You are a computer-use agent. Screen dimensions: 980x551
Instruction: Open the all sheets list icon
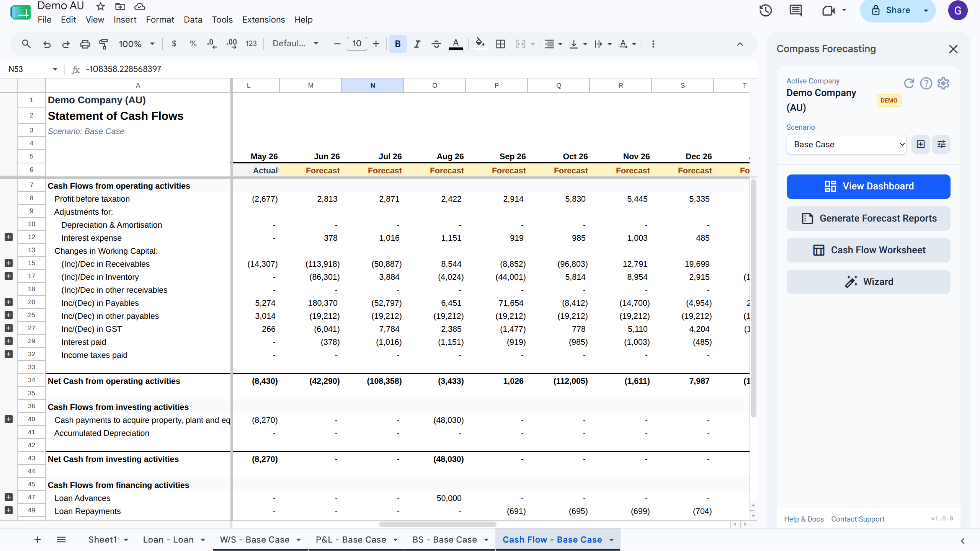coord(61,540)
